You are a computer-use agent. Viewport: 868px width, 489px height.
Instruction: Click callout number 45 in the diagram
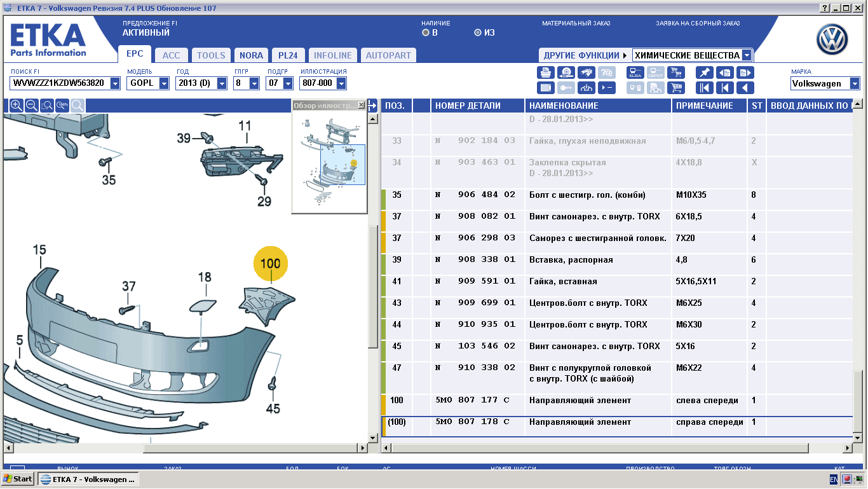pos(273,409)
